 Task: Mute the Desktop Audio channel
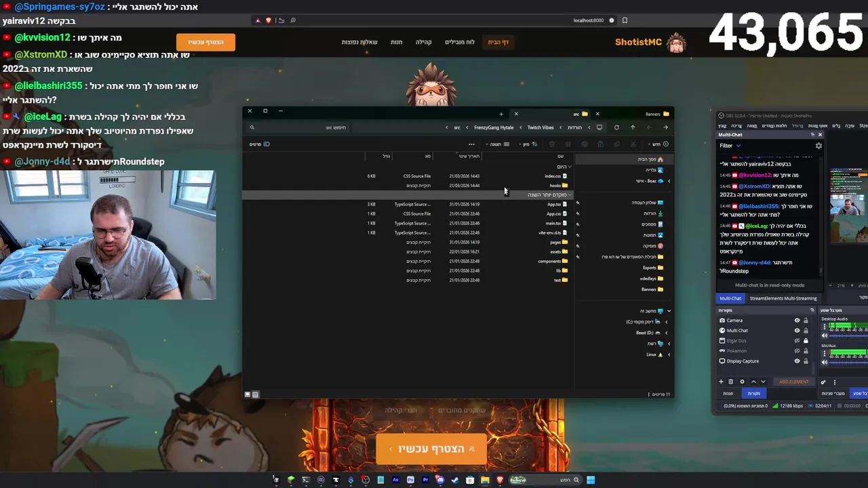[x=825, y=335]
